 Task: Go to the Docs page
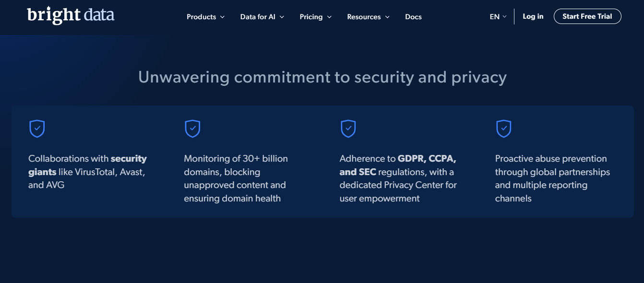point(413,17)
